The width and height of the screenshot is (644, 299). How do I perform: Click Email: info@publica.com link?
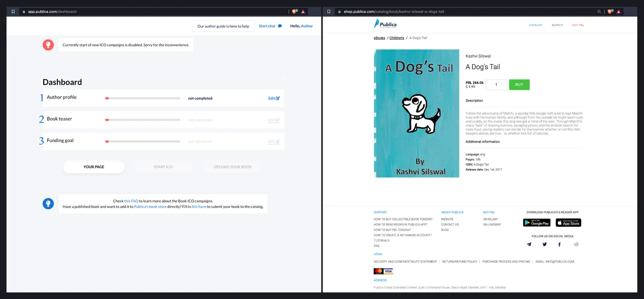pos(555,262)
